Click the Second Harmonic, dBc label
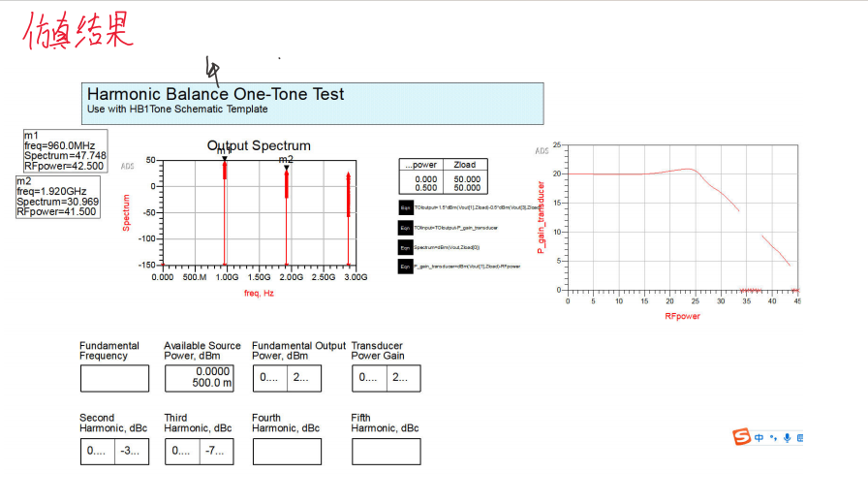Image resolution: width=868 pixels, height=504 pixels. (x=113, y=424)
